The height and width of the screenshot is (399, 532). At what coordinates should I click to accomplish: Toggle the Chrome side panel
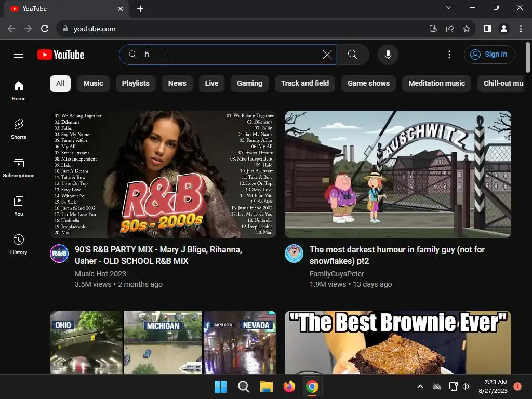487,29
